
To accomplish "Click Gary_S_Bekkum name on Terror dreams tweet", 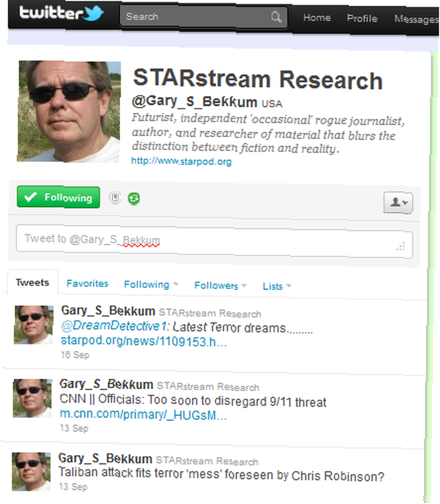I will [108, 311].
